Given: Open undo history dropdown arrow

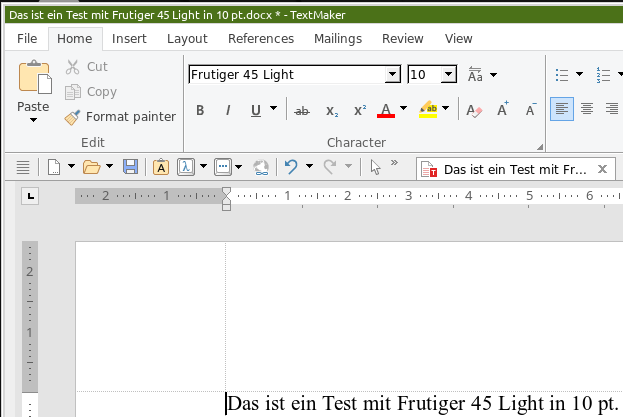Looking at the screenshot, I should point(309,166).
